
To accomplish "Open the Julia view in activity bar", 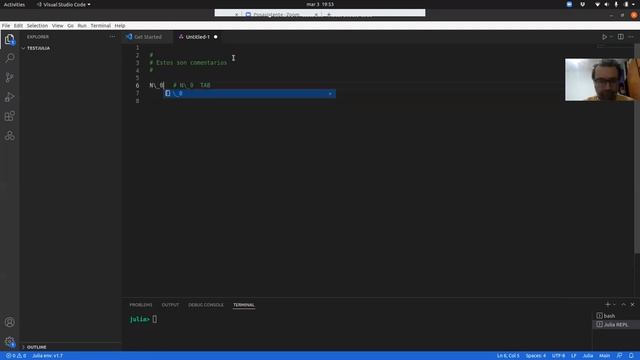I will point(9,136).
